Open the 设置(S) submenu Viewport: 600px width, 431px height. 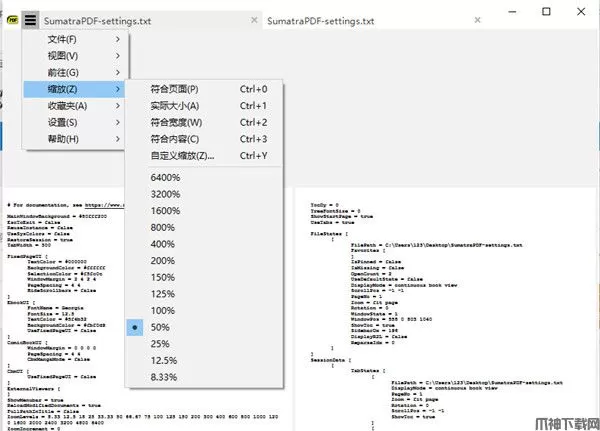(74, 122)
